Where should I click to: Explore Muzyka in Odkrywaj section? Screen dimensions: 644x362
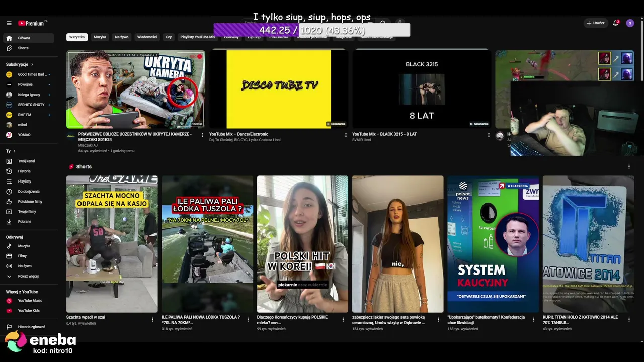29,246
